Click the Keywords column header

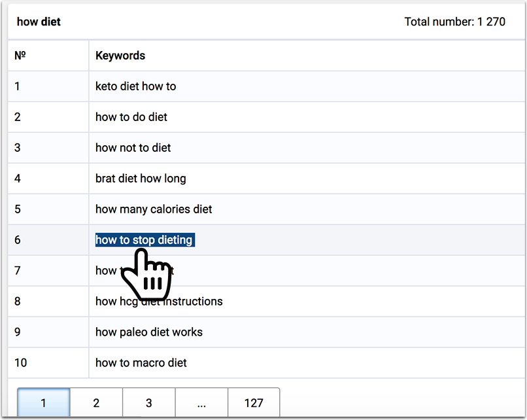point(120,56)
